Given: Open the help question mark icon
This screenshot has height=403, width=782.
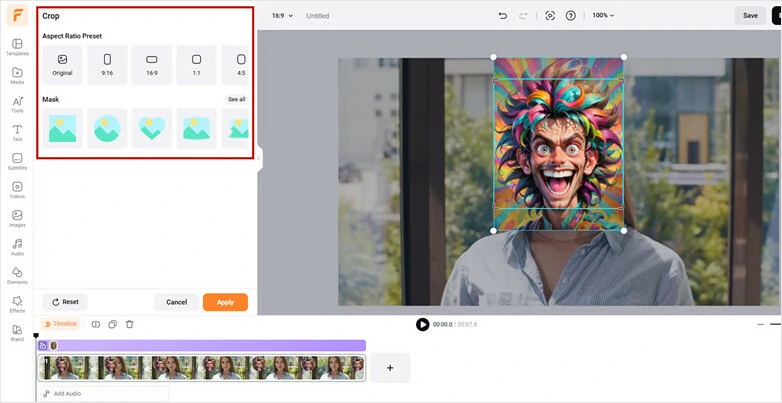Looking at the screenshot, I should (x=571, y=15).
